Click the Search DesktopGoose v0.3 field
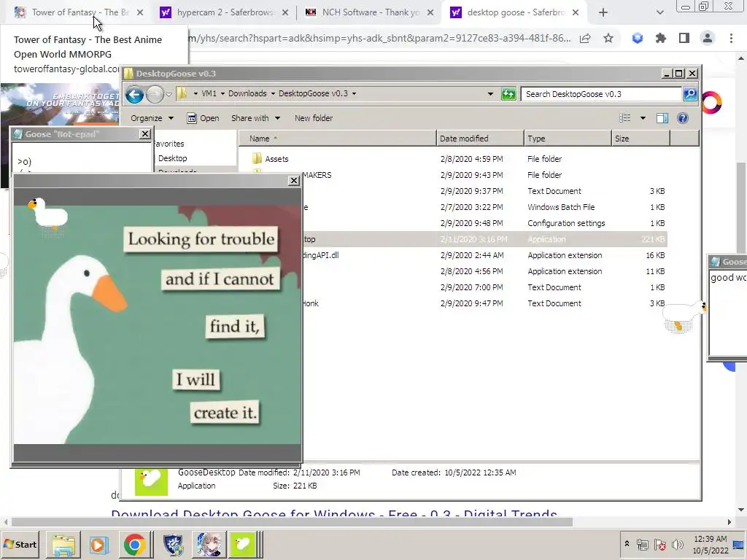The width and height of the screenshot is (747, 560). point(601,94)
